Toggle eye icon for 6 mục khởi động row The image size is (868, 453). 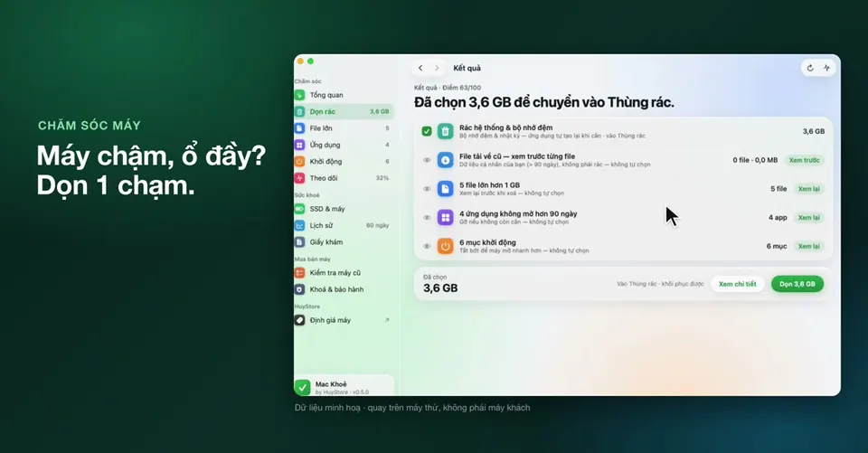click(x=427, y=246)
